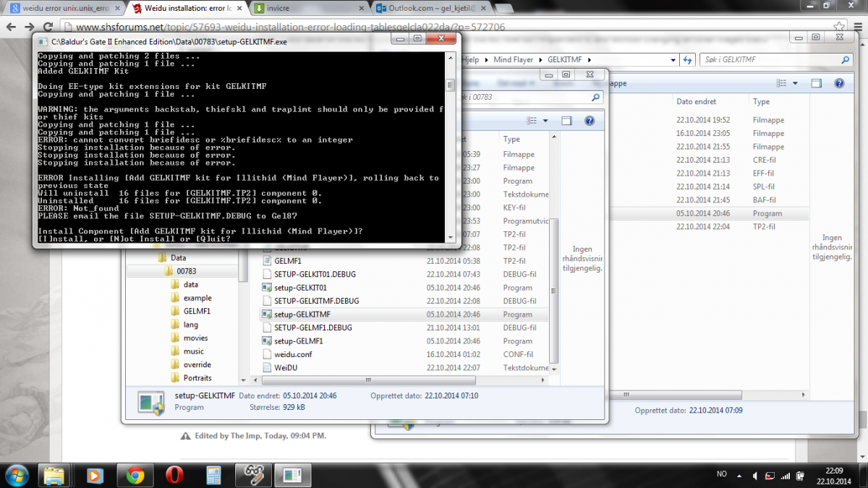Change view icon in GELKITMF window
This screenshot has height=488, width=868.
tap(780, 84)
